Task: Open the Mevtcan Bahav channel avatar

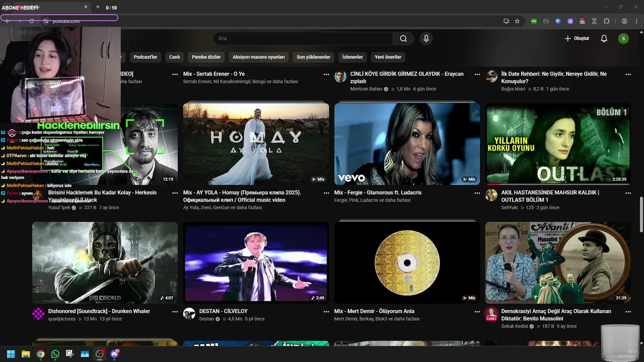Action: (x=340, y=76)
